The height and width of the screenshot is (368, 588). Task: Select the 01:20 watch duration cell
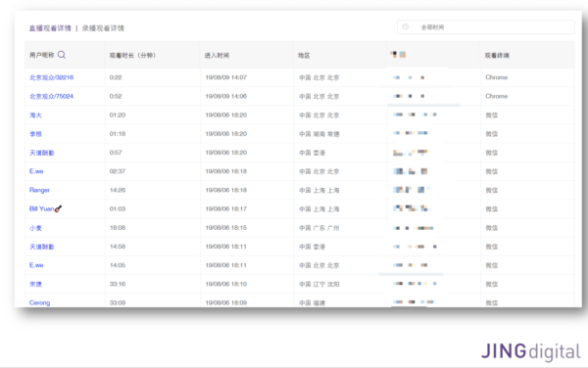tap(118, 115)
